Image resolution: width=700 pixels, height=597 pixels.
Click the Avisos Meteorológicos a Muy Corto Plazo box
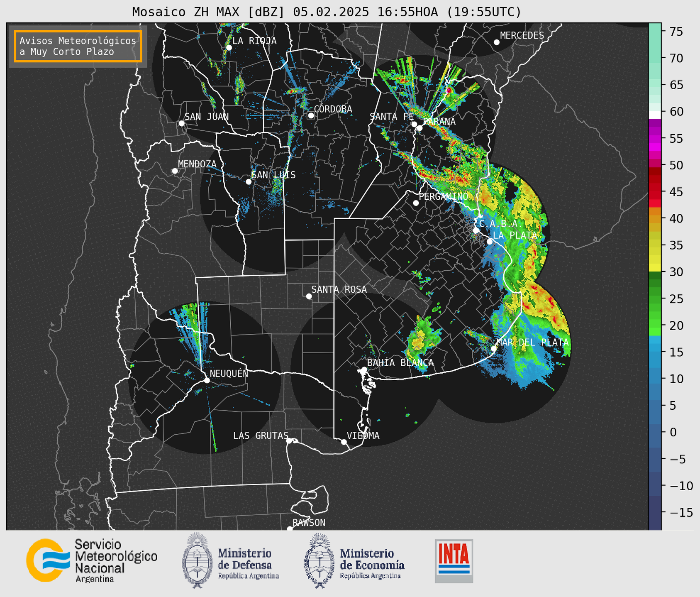pyautogui.click(x=78, y=46)
